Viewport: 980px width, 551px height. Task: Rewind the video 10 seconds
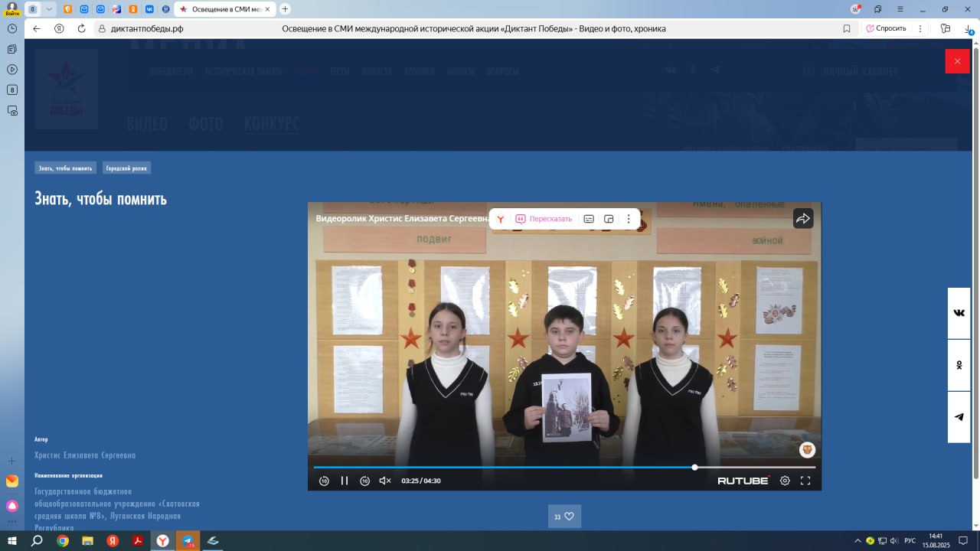pyautogui.click(x=324, y=481)
